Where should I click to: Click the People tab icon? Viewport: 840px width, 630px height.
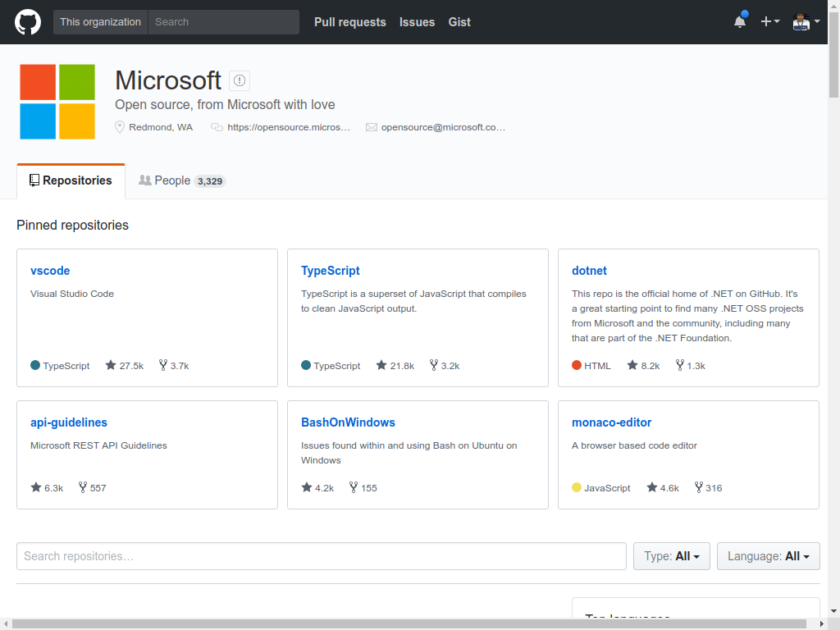click(x=144, y=180)
